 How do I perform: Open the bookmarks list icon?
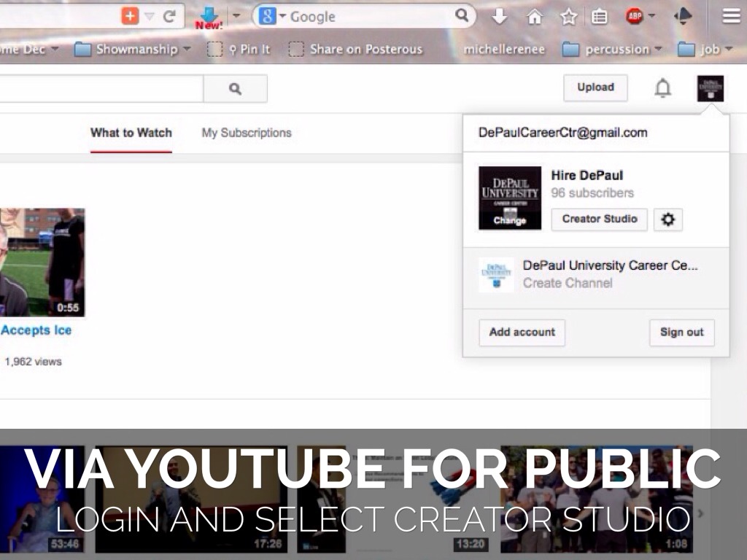click(x=600, y=16)
